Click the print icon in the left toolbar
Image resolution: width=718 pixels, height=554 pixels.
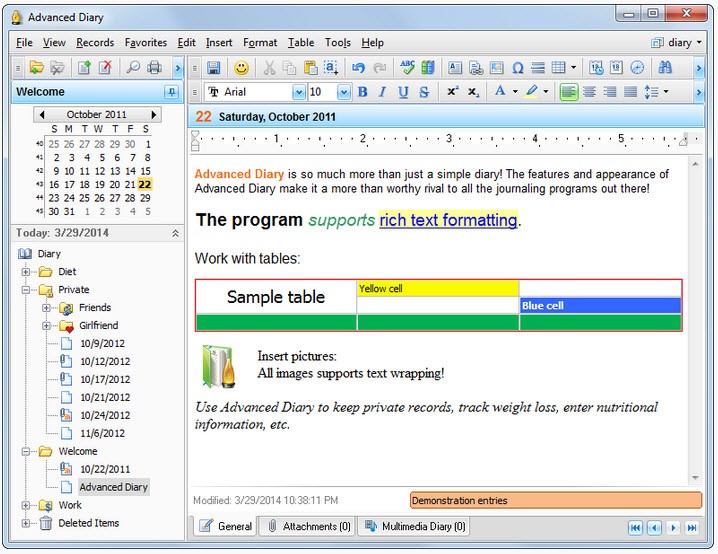pyautogui.click(x=154, y=68)
